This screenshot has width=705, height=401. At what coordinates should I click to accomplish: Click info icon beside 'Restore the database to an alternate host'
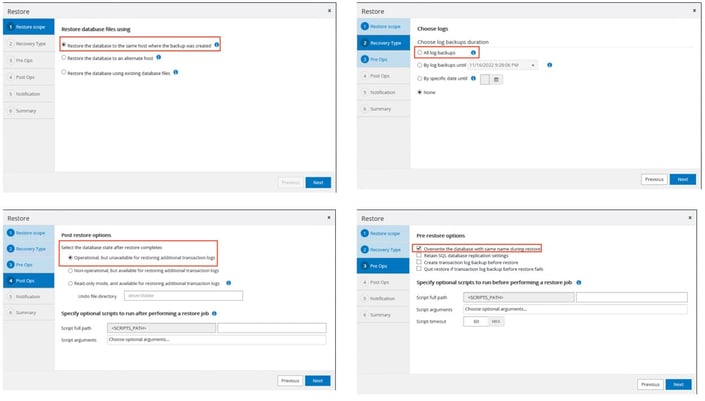[159, 58]
